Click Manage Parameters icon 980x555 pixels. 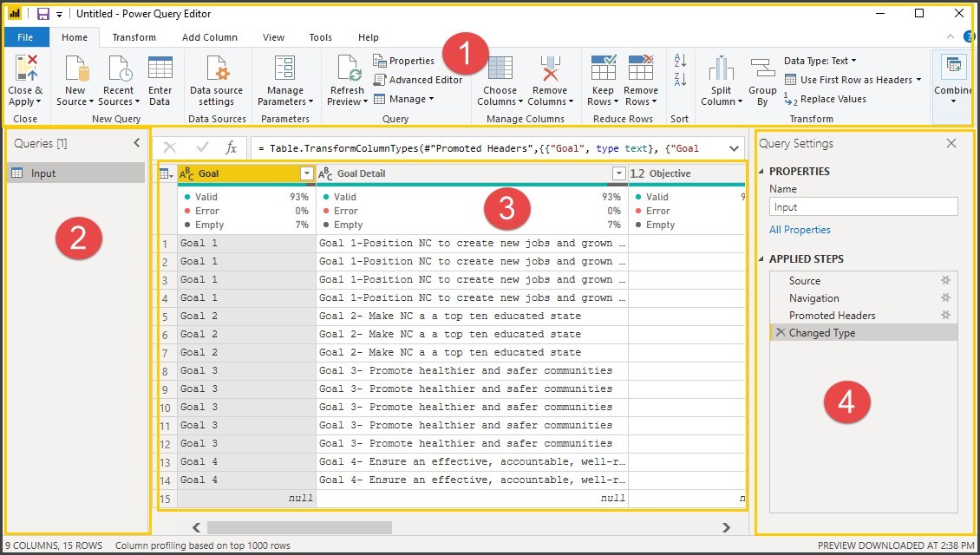285,68
